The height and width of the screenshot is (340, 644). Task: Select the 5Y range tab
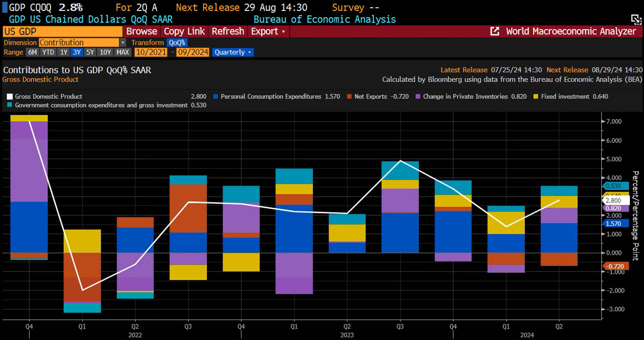pos(90,52)
